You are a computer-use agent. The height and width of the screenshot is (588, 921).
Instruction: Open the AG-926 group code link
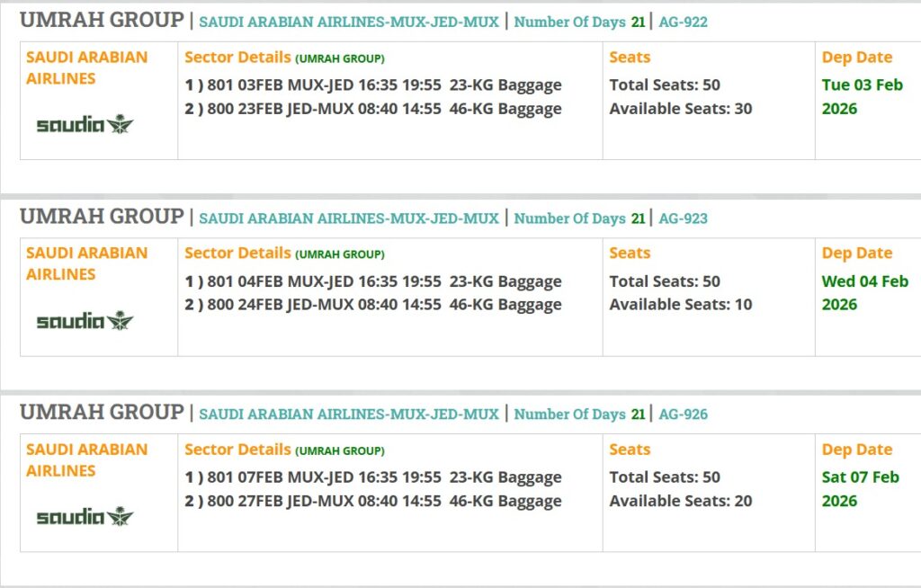coord(683,414)
